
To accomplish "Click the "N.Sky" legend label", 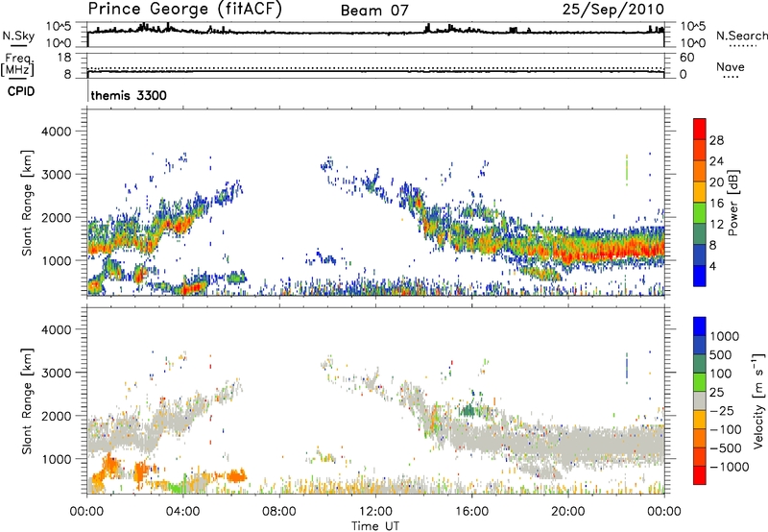I will coord(19,36).
